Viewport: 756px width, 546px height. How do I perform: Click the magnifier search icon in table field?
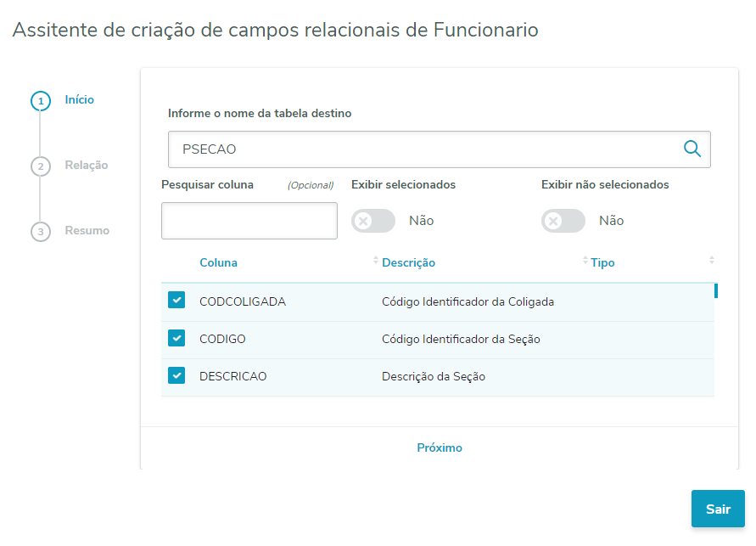click(692, 149)
